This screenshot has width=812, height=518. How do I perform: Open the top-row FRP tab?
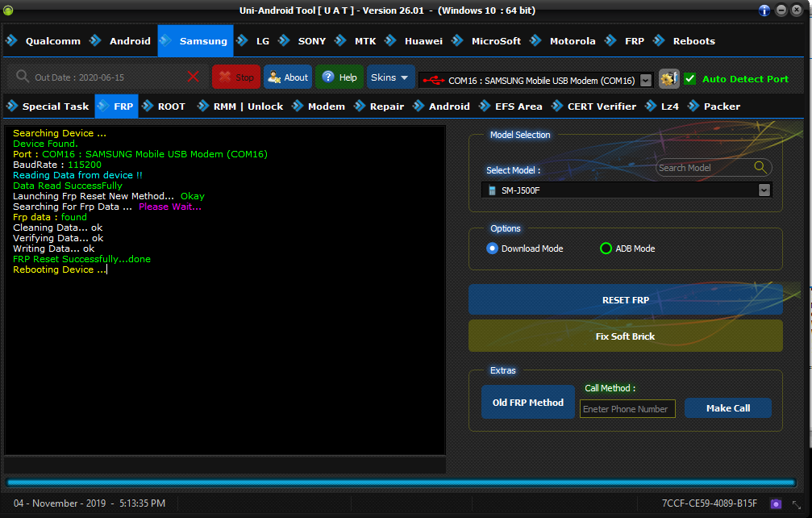point(625,41)
